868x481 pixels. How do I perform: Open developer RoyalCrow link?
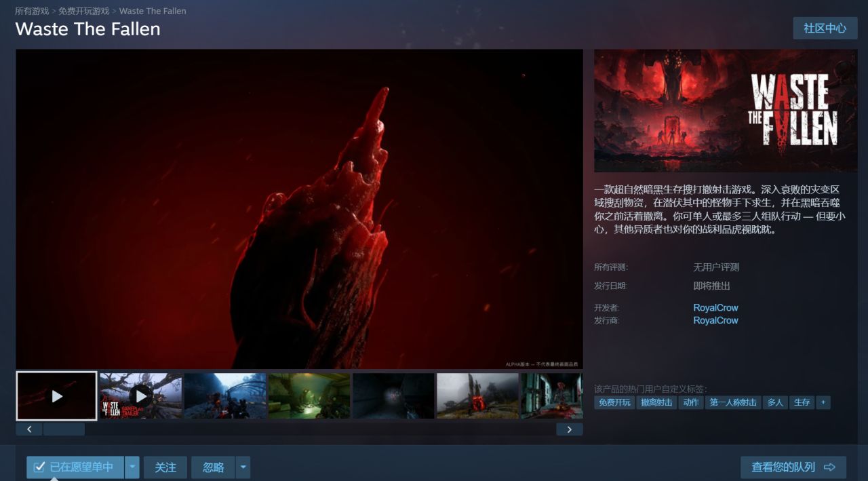[x=715, y=307]
